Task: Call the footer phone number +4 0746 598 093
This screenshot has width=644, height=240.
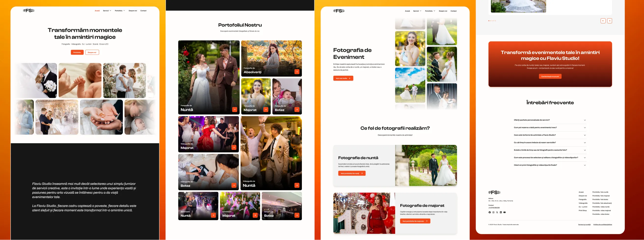Action: (x=494, y=208)
